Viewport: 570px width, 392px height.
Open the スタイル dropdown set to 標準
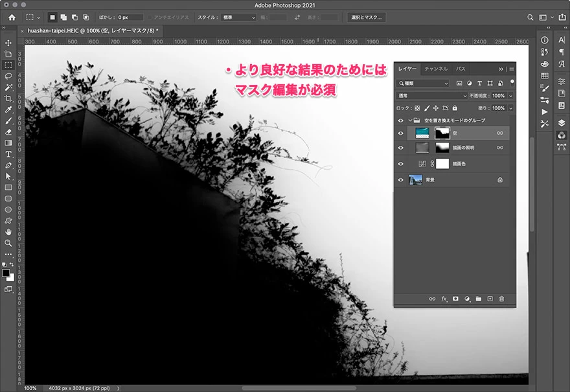[238, 17]
